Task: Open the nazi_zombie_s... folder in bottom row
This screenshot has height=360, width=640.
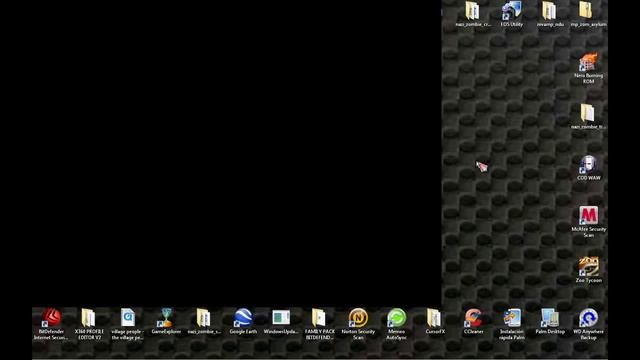Action: pyautogui.click(x=204, y=322)
